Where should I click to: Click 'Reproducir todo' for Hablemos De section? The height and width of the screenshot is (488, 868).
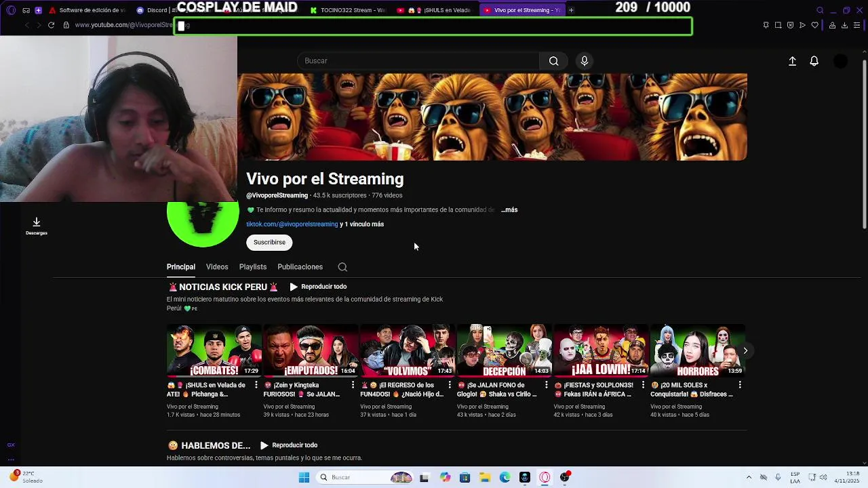[x=289, y=445]
